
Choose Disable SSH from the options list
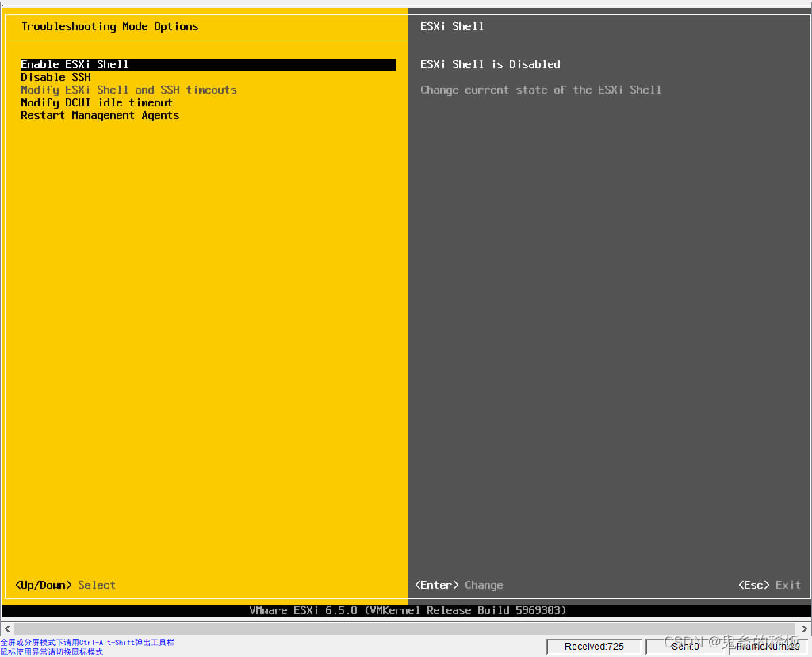(56, 77)
